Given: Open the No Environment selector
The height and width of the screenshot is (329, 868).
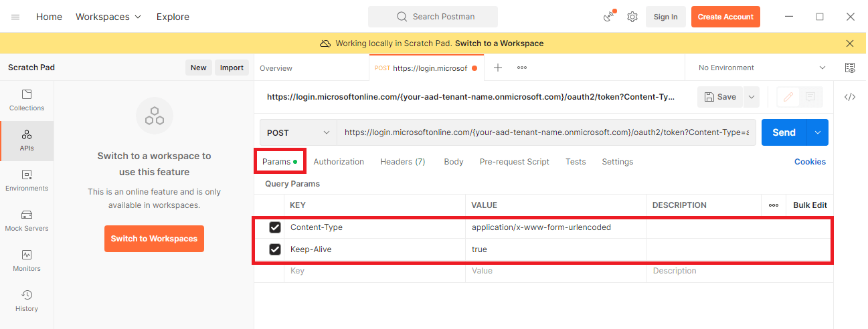Looking at the screenshot, I should (762, 68).
